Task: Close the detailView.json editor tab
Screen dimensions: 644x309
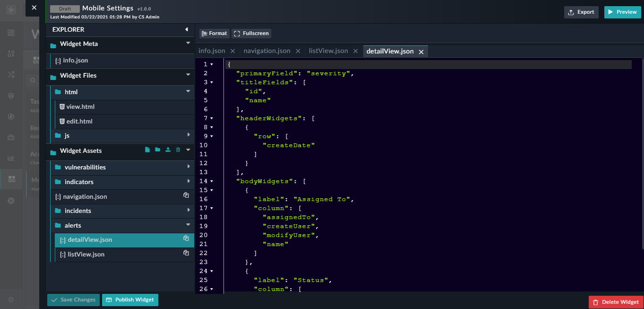Action: pyautogui.click(x=421, y=52)
